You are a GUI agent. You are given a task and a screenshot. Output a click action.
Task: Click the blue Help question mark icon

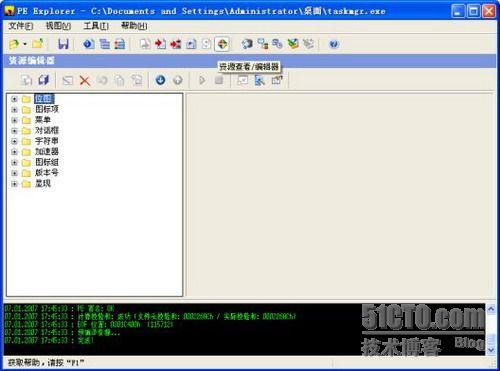[x=334, y=44]
